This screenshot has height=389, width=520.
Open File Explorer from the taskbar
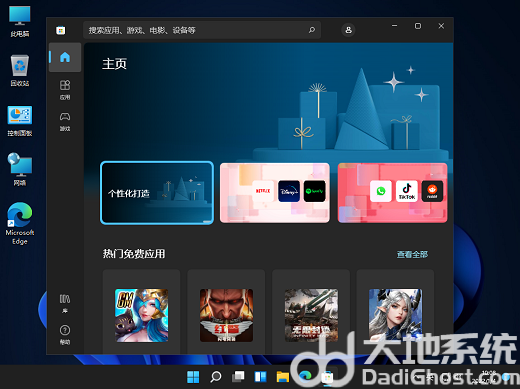coord(283,377)
